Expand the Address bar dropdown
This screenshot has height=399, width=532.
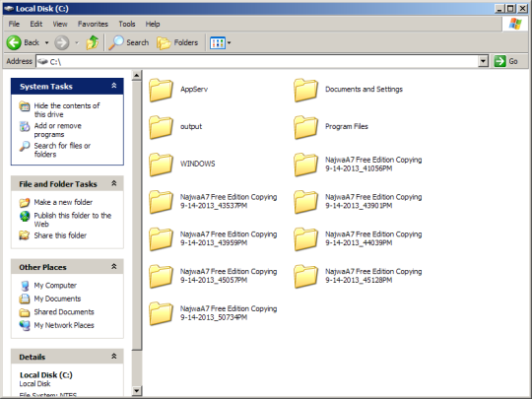(x=483, y=61)
